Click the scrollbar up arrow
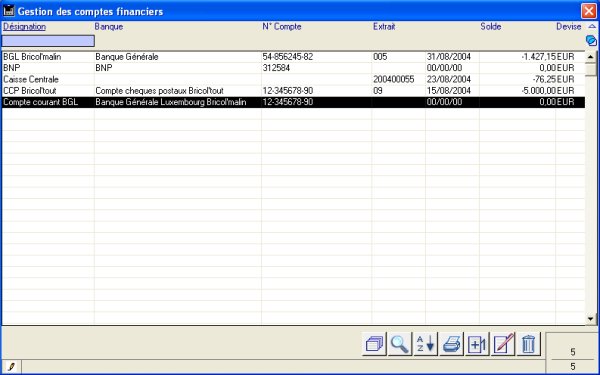This screenshot has height=375, width=600. pyautogui.click(x=590, y=57)
